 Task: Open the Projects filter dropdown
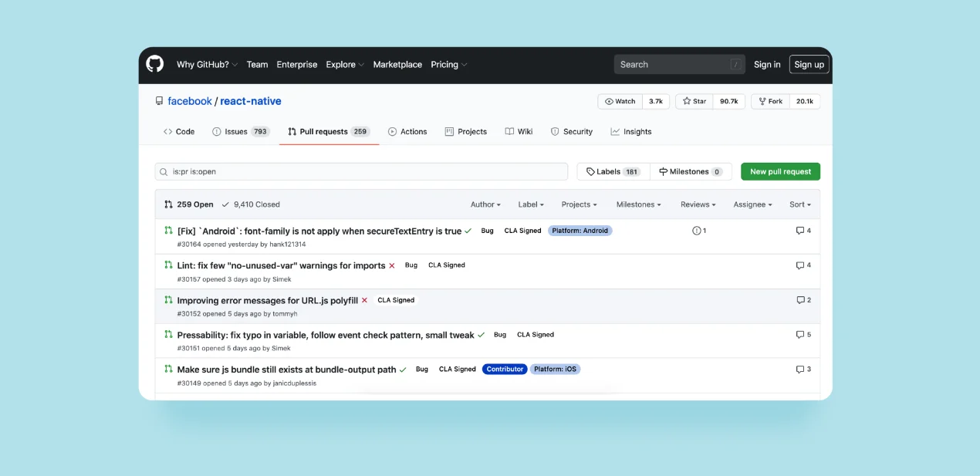(x=580, y=204)
